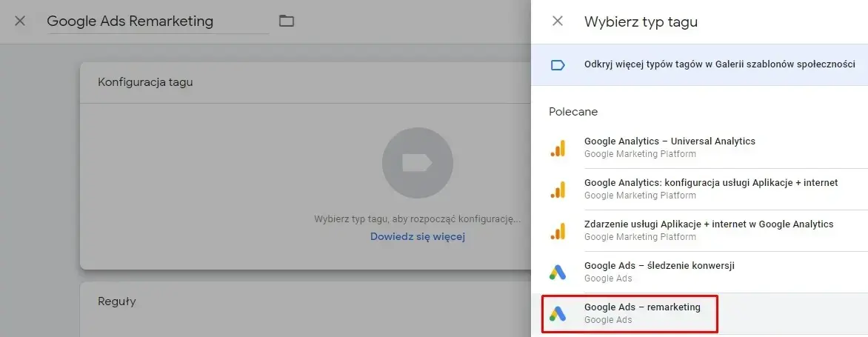
Task: Open the folder icon next to the tag name
Action: [286, 21]
